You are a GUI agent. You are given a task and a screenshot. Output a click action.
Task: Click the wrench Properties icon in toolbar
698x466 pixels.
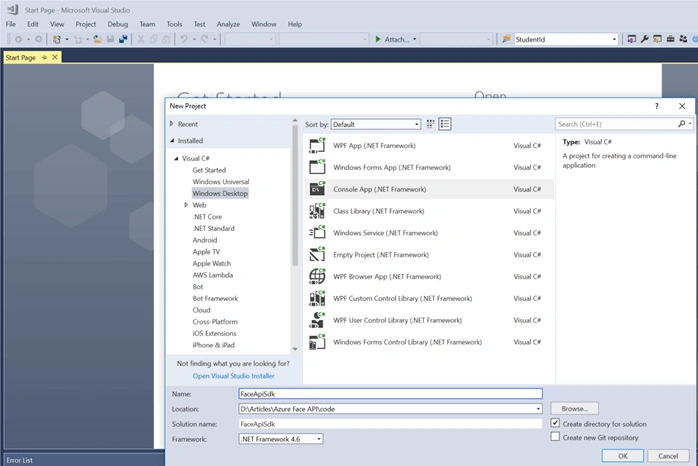coord(644,39)
